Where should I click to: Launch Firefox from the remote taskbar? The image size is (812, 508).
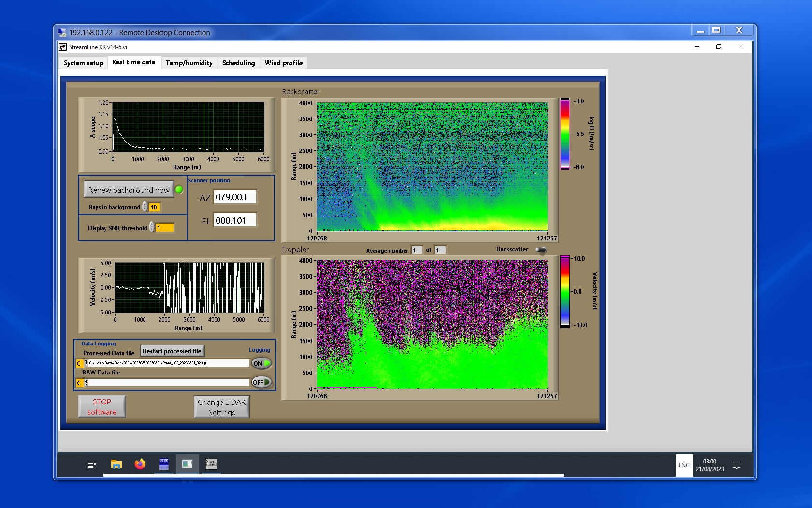[140, 464]
